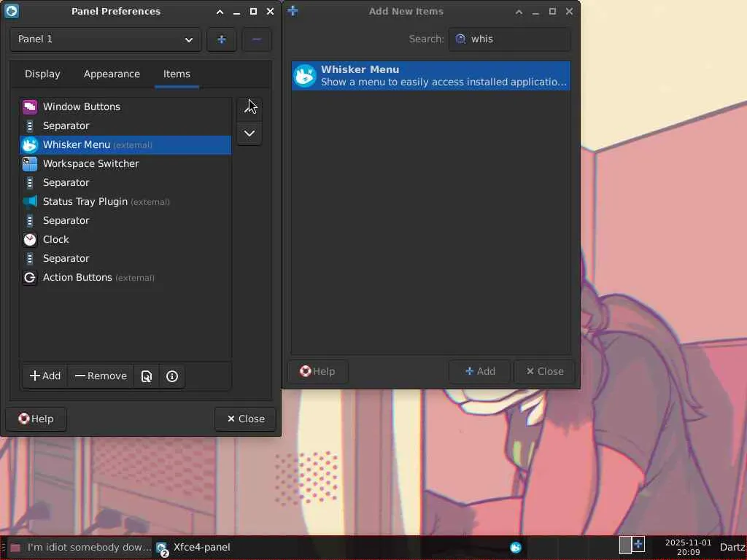Viewport: 747px width, 560px height.
Task: Click Add button under Items list
Action: tap(45, 376)
